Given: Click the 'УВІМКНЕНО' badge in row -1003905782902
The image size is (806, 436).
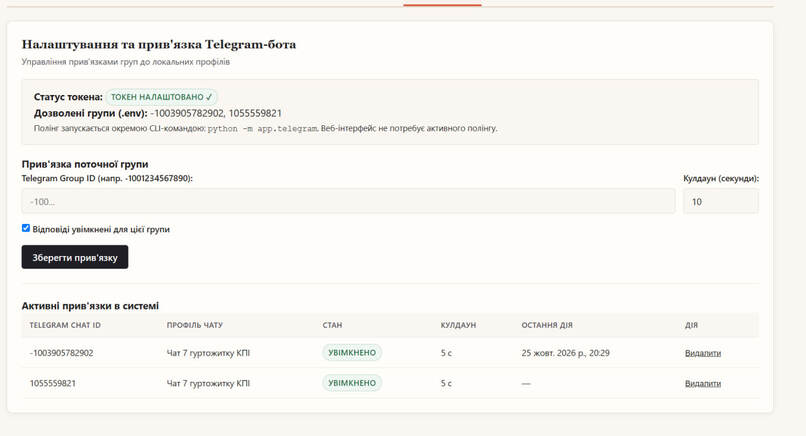Looking at the screenshot, I should 352,353.
